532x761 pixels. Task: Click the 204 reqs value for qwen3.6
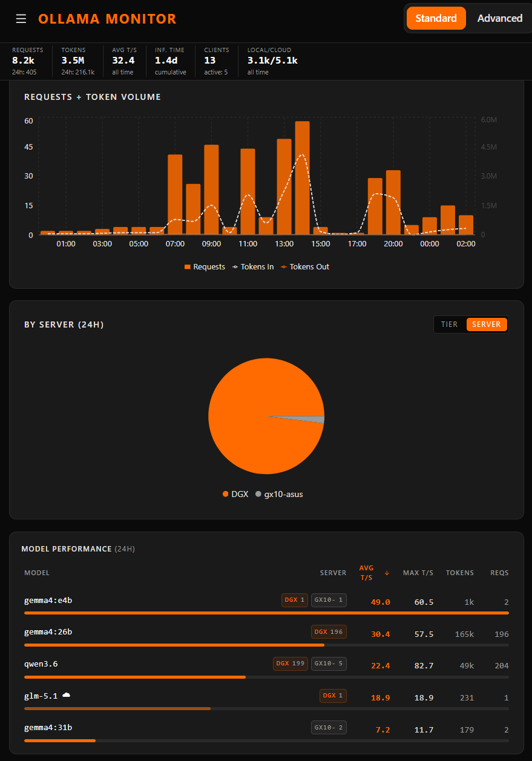click(x=502, y=665)
